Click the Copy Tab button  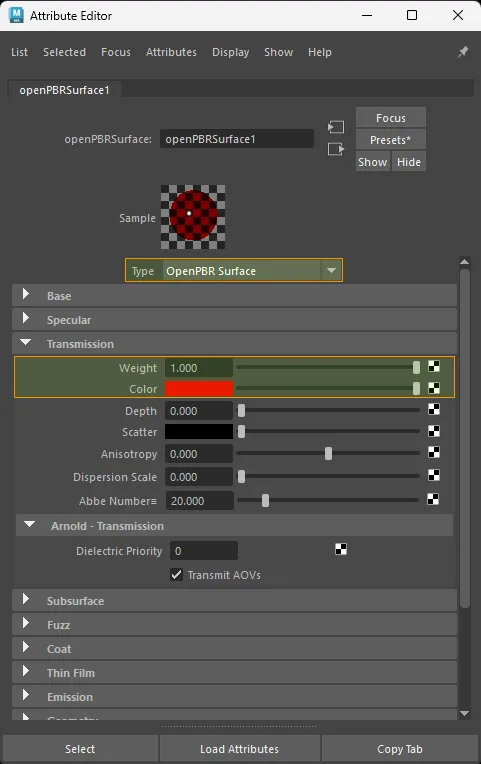pos(400,749)
